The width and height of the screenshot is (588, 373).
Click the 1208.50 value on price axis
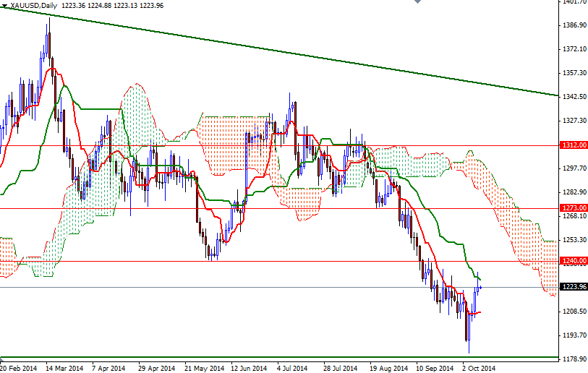[x=572, y=312]
